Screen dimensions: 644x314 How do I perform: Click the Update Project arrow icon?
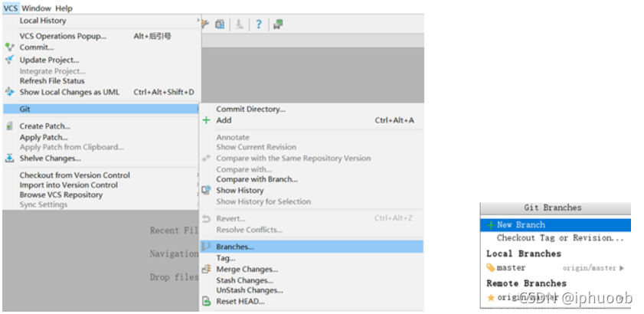tap(9, 60)
